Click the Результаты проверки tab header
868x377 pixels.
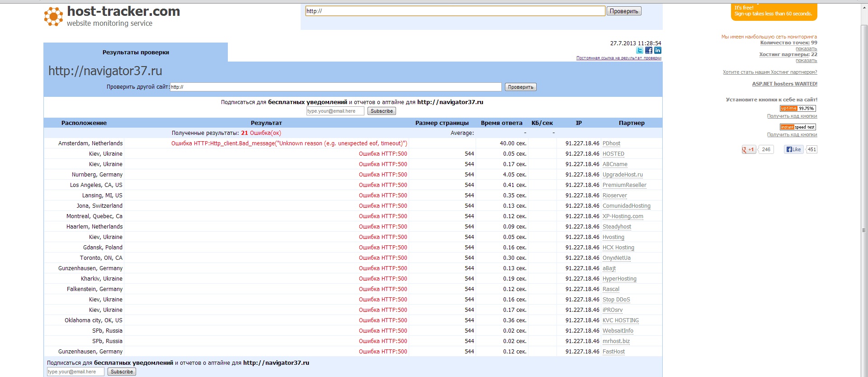[x=136, y=52]
